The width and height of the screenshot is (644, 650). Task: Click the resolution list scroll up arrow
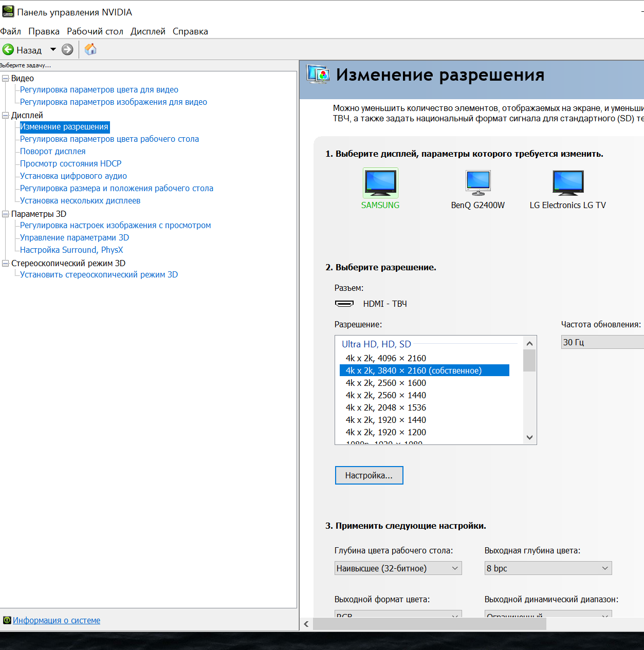[x=529, y=343]
